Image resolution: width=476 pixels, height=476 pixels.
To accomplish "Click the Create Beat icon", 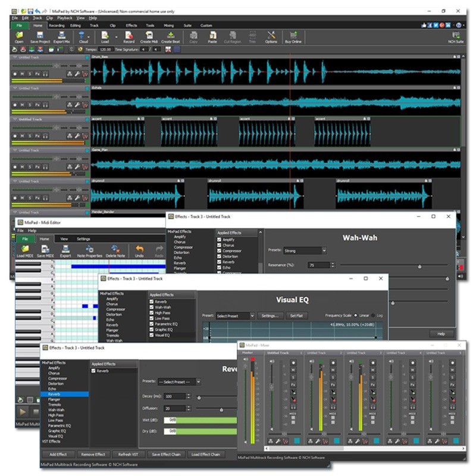I will point(170,37).
